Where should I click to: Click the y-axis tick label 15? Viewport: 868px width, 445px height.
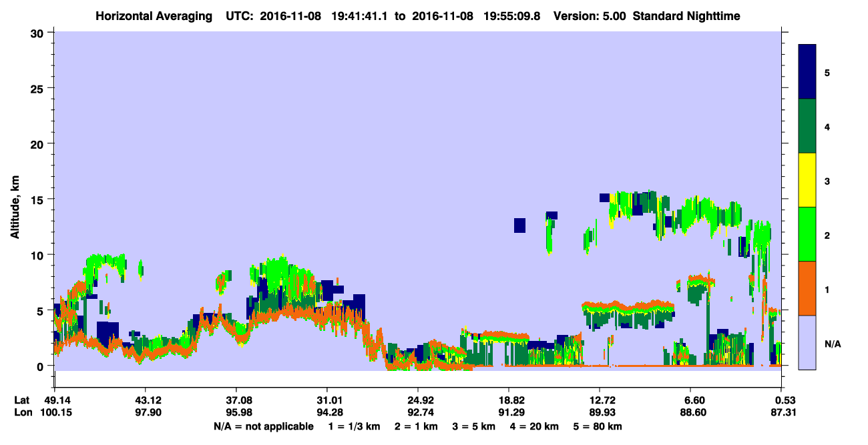pyautogui.click(x=39, y=199)
